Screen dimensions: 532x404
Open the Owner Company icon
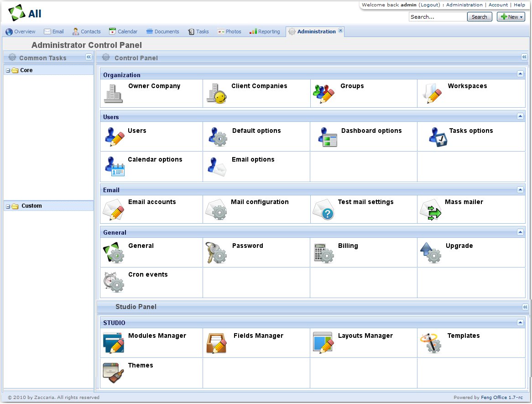click(x=113, y=94)
